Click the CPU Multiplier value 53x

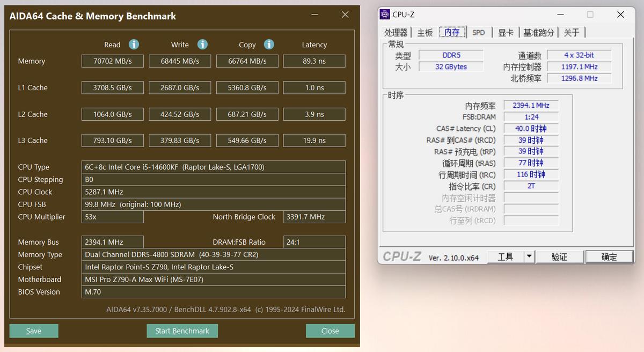[x=113, y=217]
